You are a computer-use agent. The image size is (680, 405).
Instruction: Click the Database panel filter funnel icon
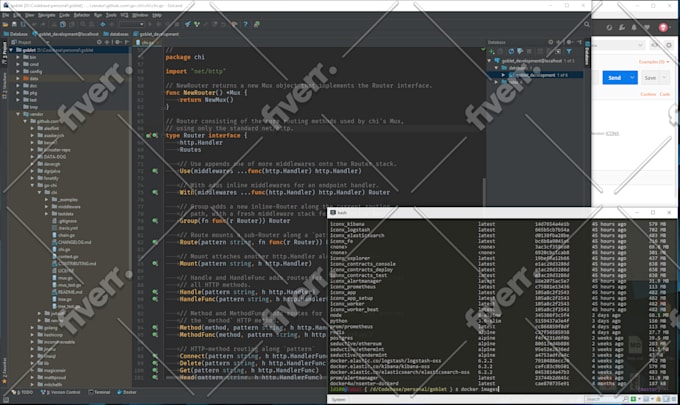[x=569, y=52]
